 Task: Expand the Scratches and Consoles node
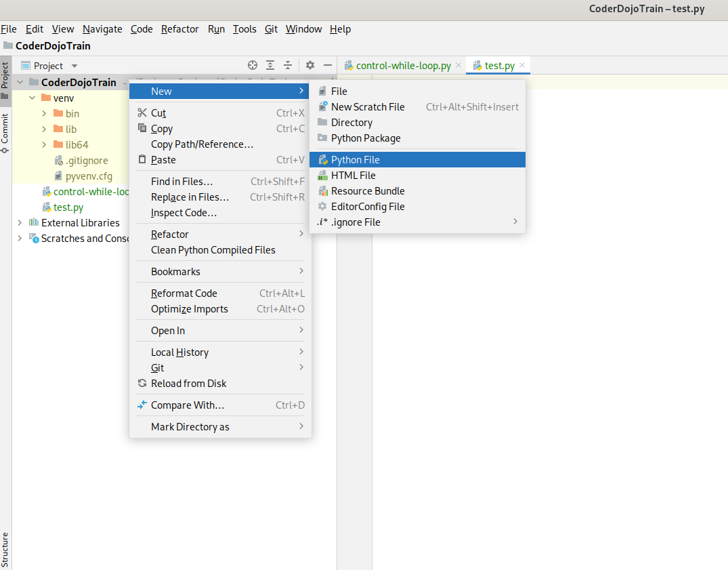click(19, 238)
